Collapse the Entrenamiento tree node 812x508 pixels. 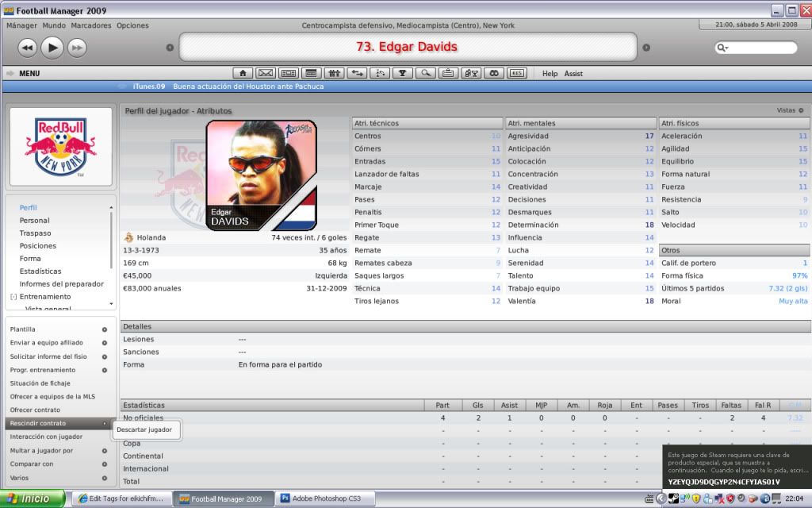click(x=13, y=297)
